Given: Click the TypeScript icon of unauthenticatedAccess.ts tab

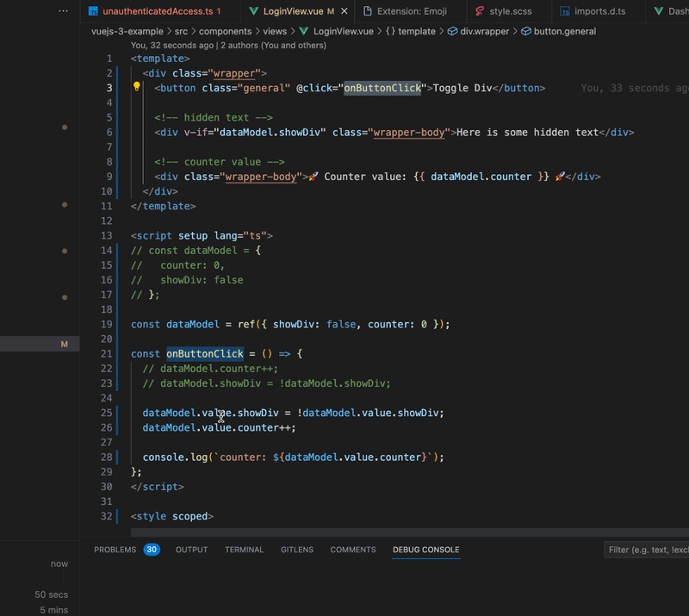Looking at the screenshot, I should (x=93, y=11).
